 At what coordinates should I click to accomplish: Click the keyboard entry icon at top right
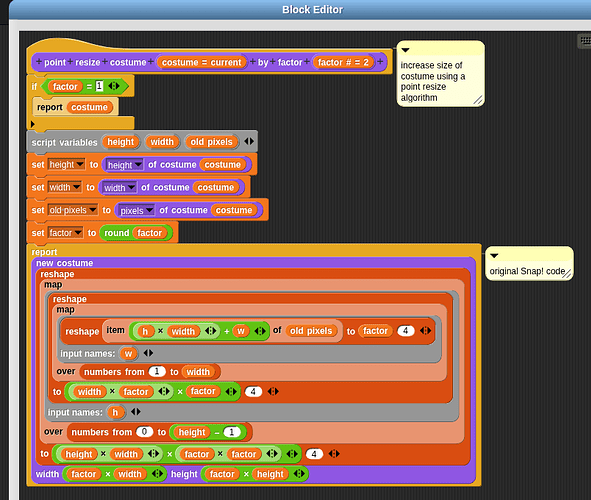tap(585, 41)
